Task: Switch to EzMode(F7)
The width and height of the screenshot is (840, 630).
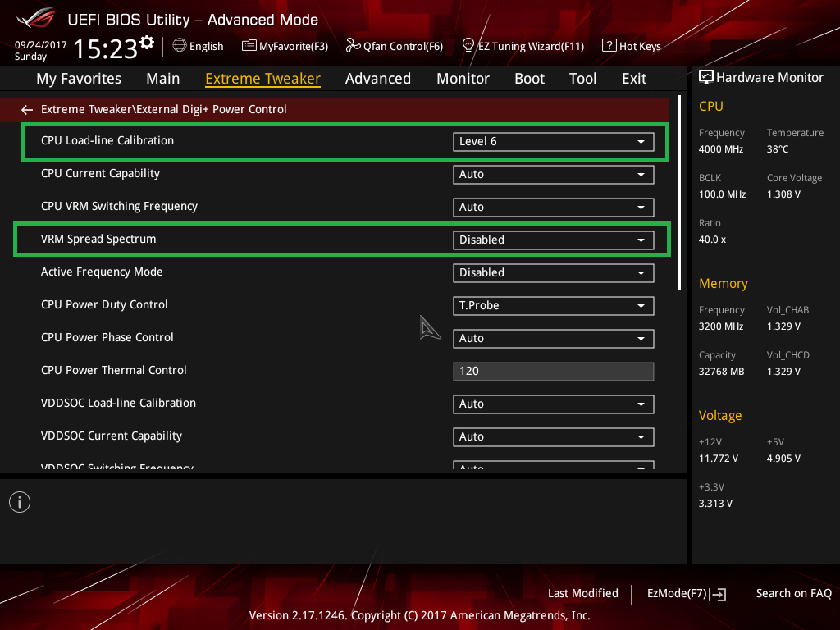Action: tap(677, 594)
